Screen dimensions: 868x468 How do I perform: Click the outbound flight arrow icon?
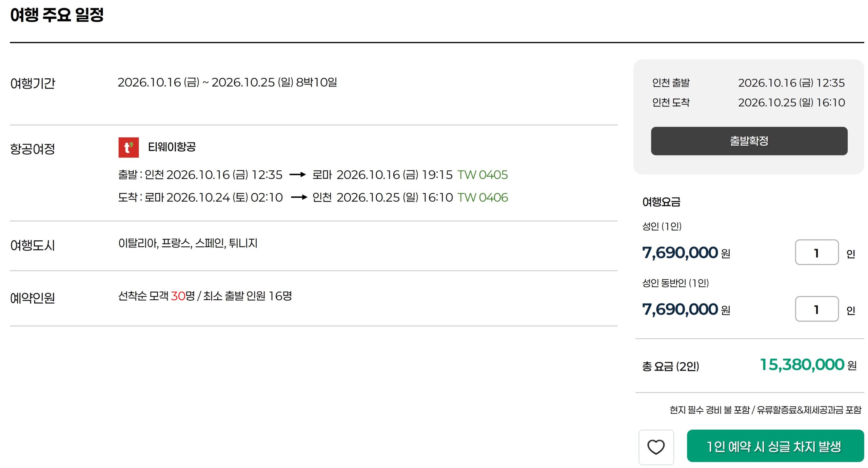click(x=297, y=175)
